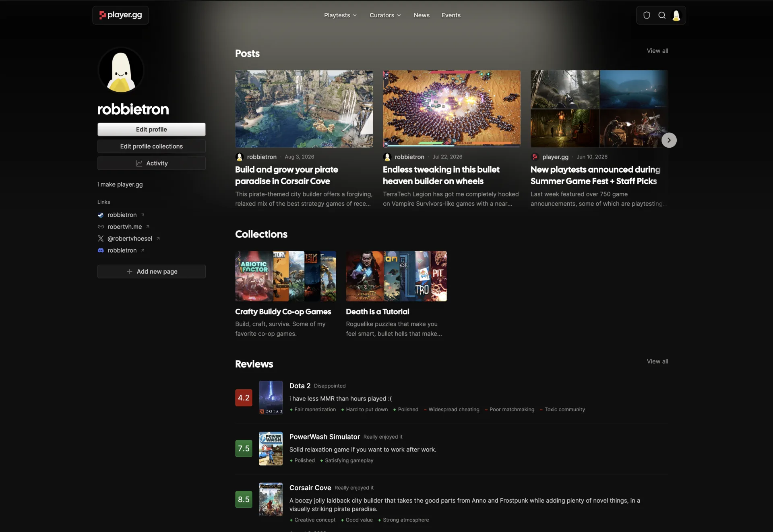This screenshot has width=773, height=532.
Task: Open Death Is a Tutorial collection thumbnail
Action: pos(396,276)
